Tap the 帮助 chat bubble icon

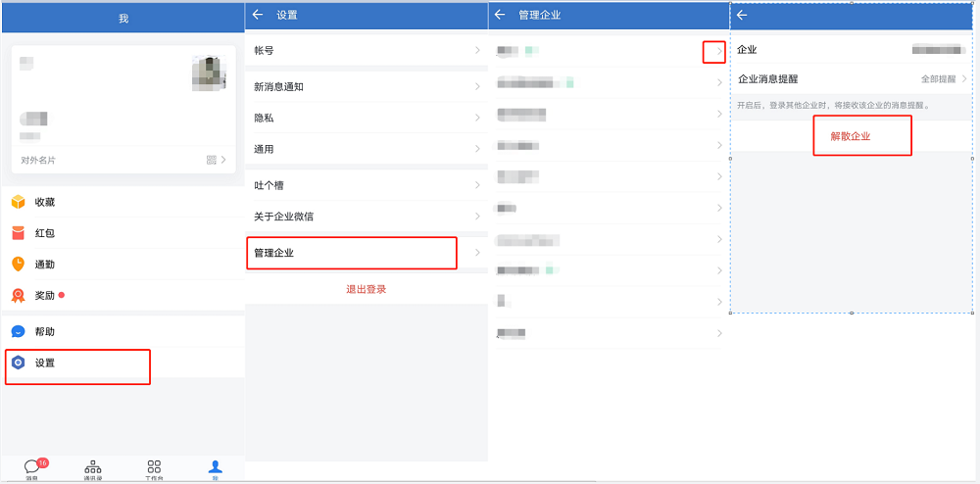coord(18,331)
